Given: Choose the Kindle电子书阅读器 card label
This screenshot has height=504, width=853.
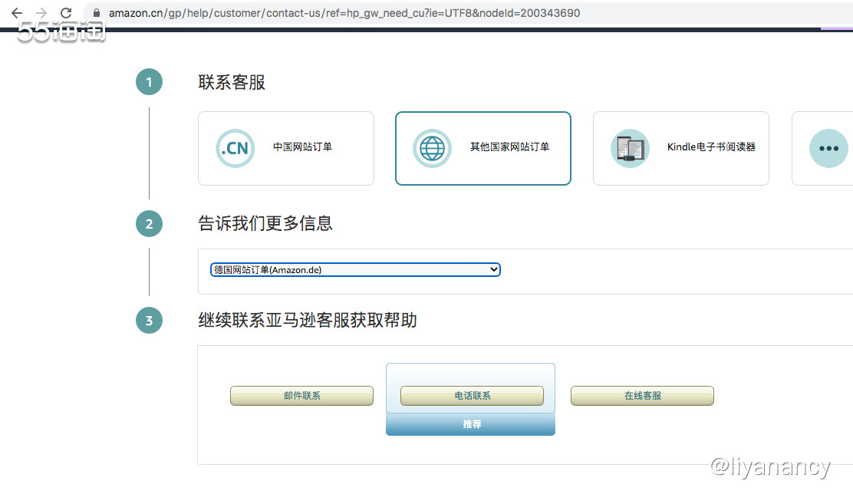Looking at the screenshot, I should [x=711, y=147].
